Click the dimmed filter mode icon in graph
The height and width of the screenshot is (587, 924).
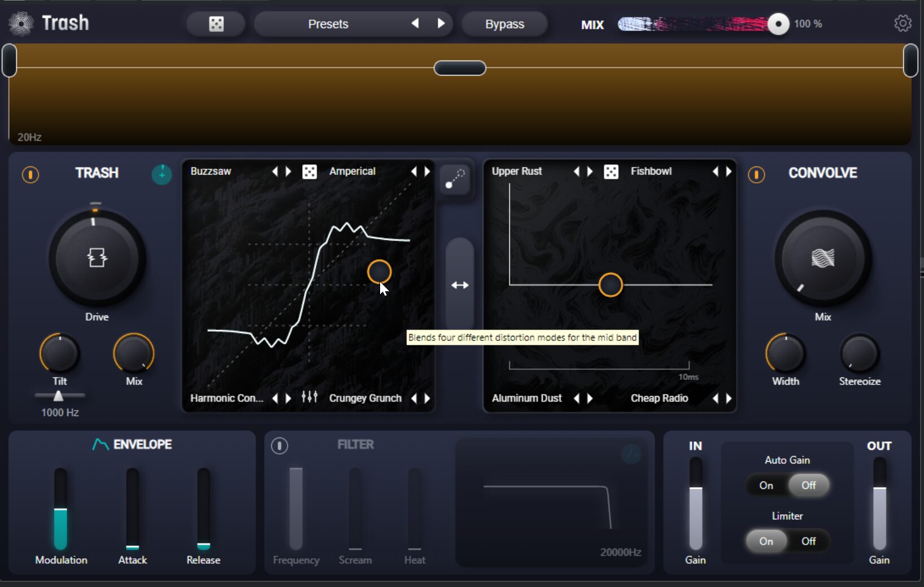point(631,454)
